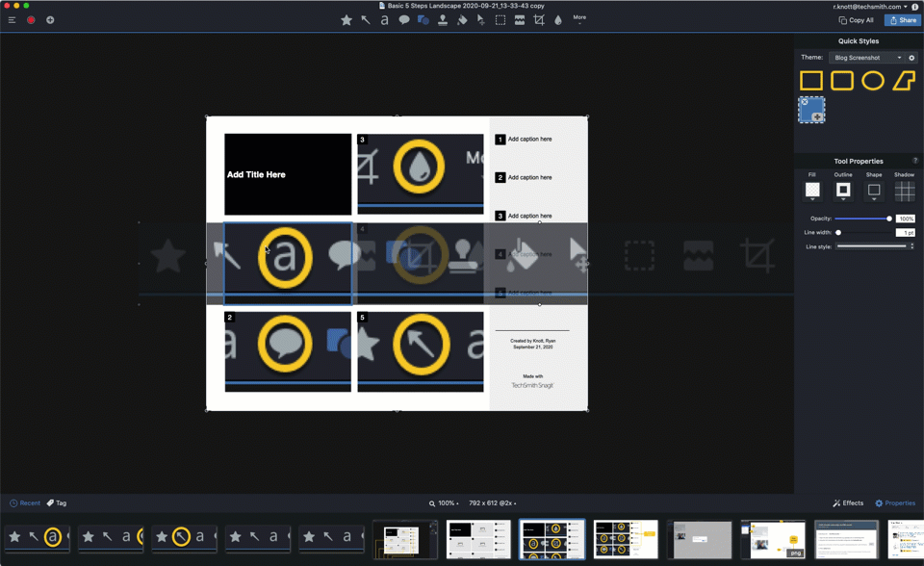Select the Blur droplet tool
Viewport: 924px width, 566px height.
pyautogui.click(x=558, y=20)
